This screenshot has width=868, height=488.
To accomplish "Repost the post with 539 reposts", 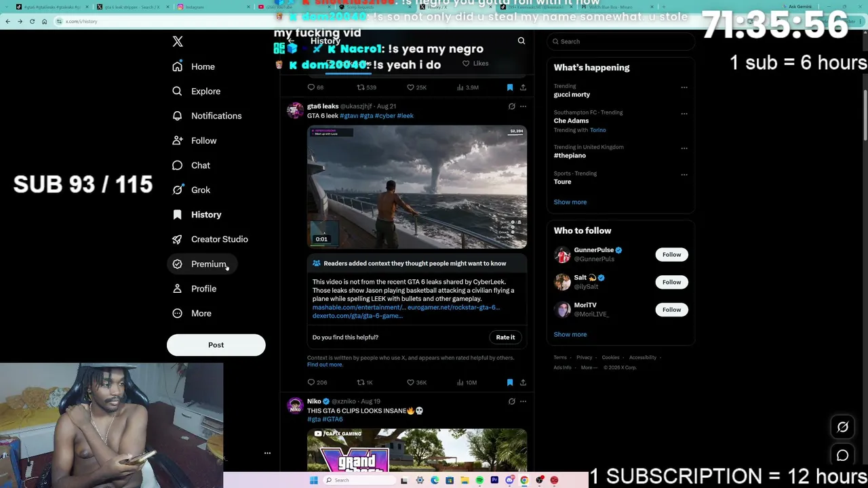I will pos(367,87).
